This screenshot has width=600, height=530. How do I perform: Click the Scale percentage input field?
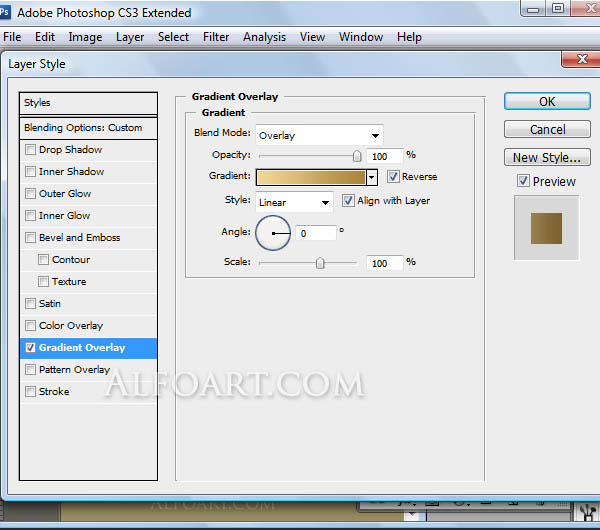(x=384, y=263)
